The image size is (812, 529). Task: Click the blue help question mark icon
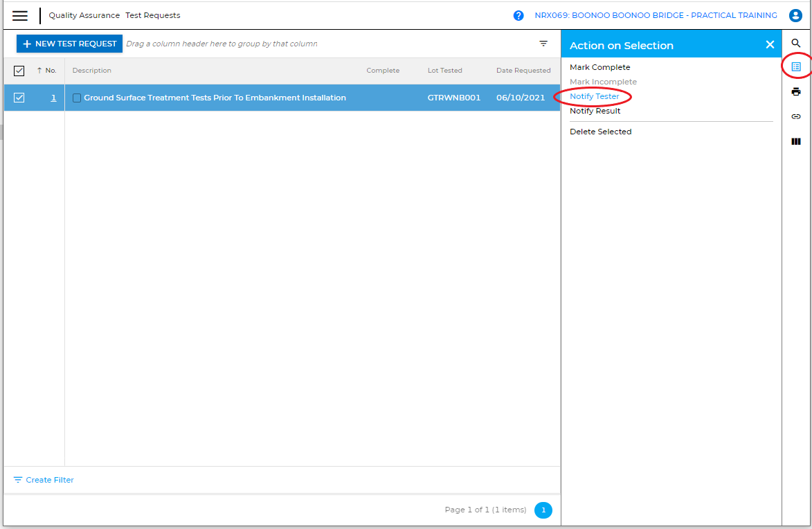[518, 15]
